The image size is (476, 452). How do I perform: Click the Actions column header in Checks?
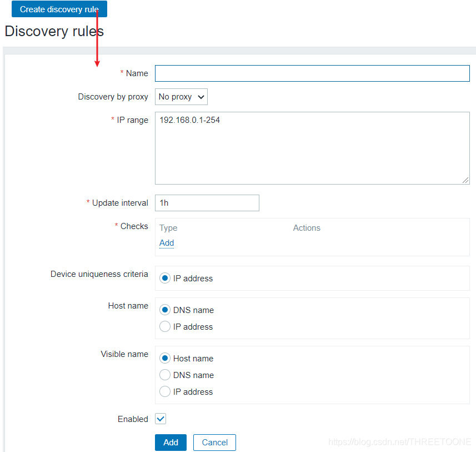[x=307, y=228]
